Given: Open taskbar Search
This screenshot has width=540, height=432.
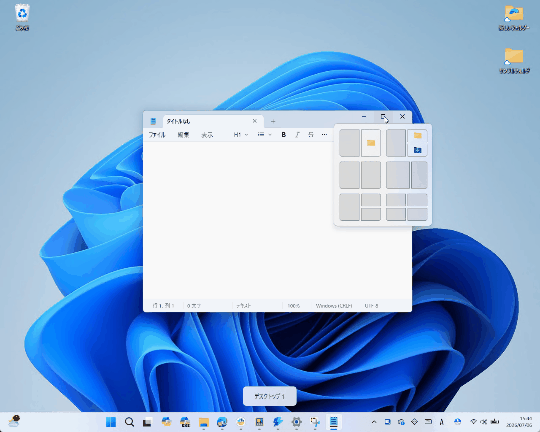Looking at the screenshot, I should pyautogui.click(x=129, y=422).
